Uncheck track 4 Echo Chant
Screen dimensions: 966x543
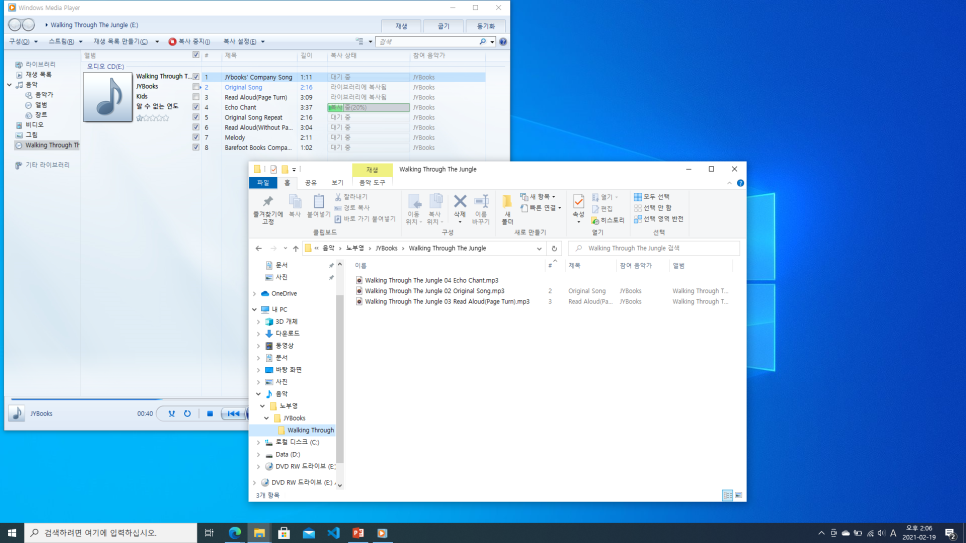(196, 107)
